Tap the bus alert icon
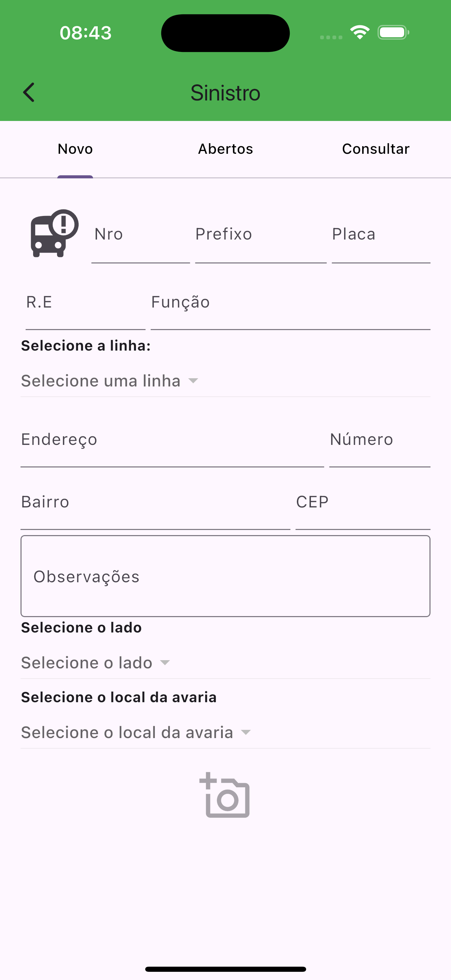 click(x=54, y=233)
